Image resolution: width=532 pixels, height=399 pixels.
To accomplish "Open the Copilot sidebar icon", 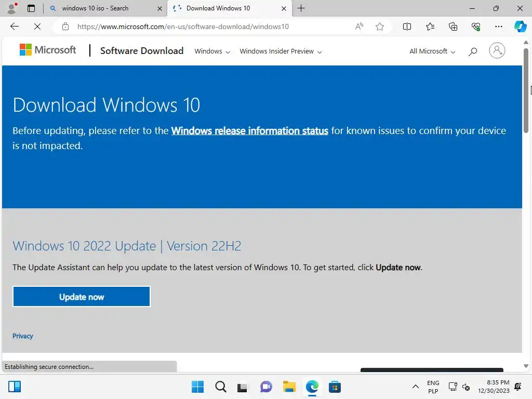I will tap(520, 26).
